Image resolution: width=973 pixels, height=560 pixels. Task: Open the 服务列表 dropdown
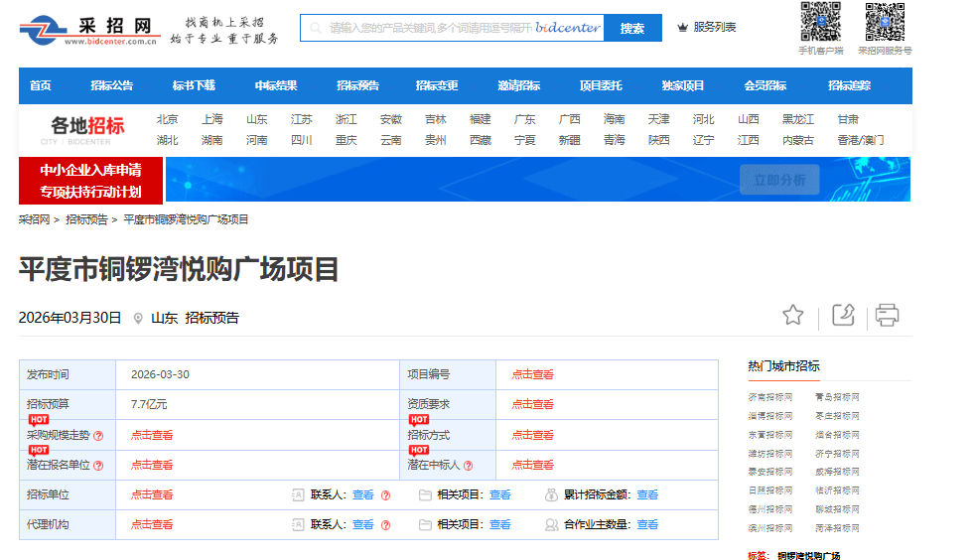point(707,28)
